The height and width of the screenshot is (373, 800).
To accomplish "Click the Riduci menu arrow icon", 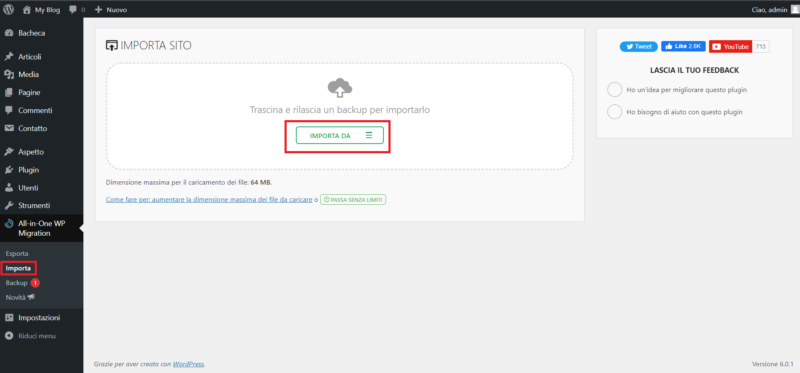I will click(9, 336).
